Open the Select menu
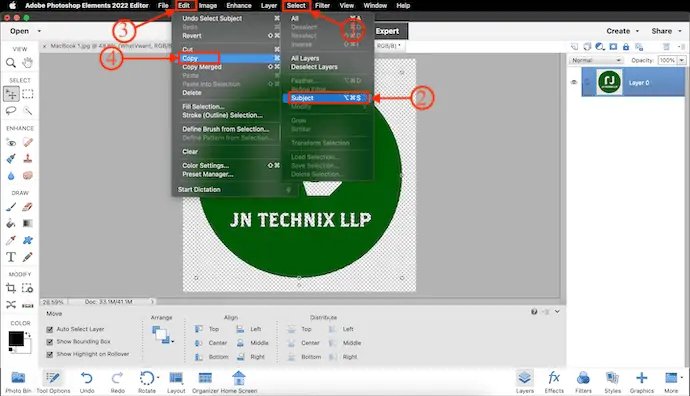 tap(296, 5)
